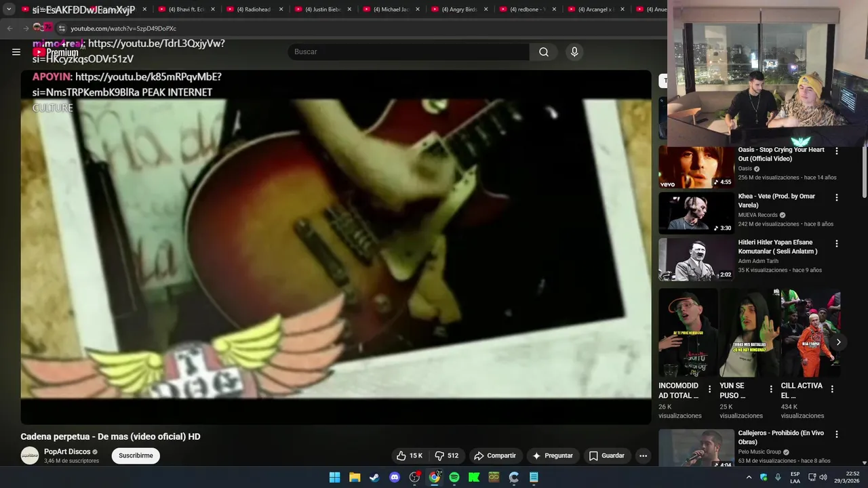Open Khea - Vete video thumbnail

click(x=696, y=213)
